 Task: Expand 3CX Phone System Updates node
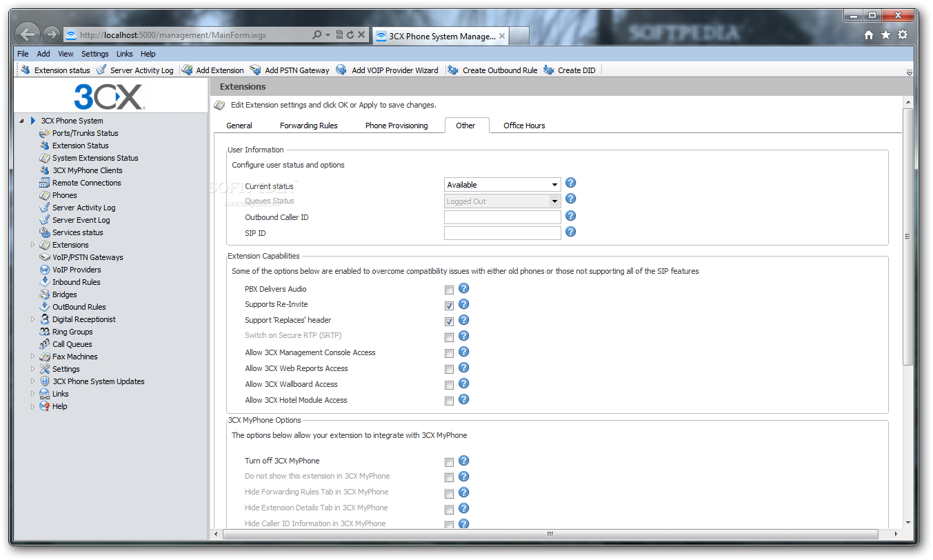tap(32, 381)
